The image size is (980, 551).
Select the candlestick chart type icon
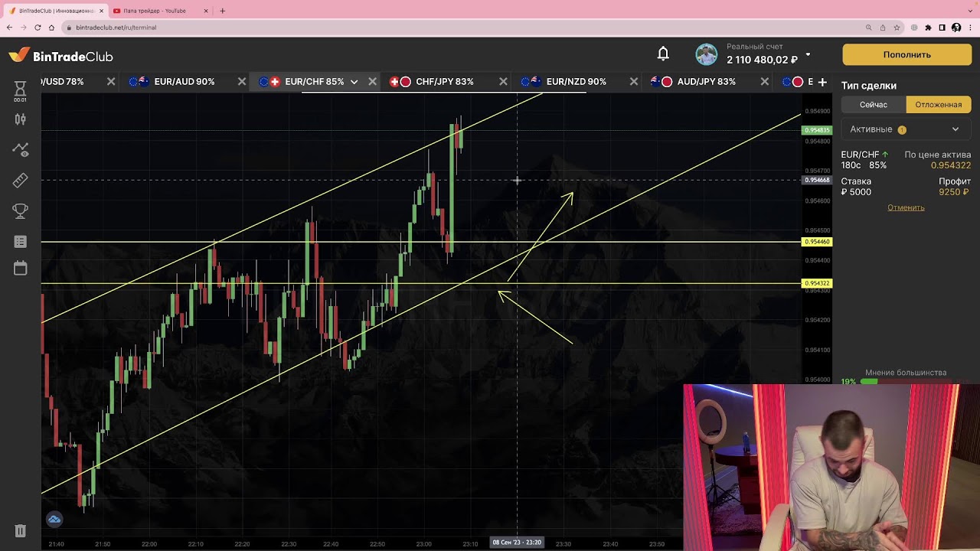tap(20, 119)
